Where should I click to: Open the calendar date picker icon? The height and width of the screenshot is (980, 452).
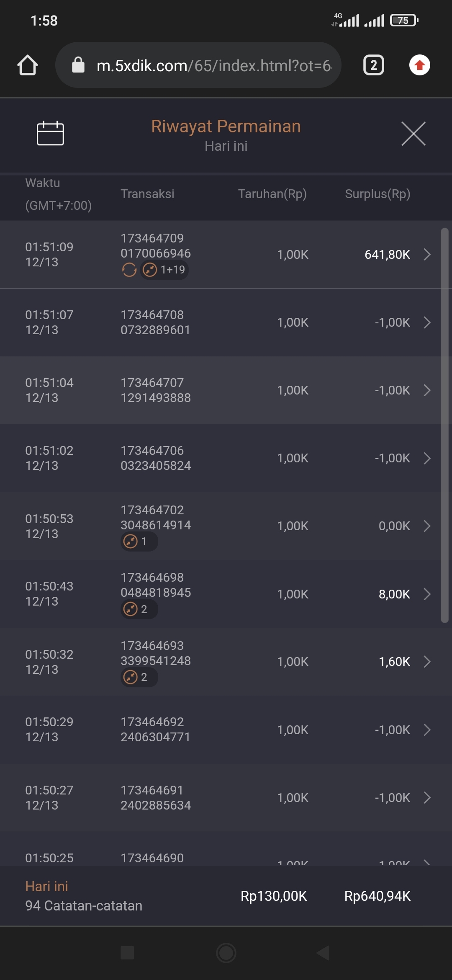(50, 134)
